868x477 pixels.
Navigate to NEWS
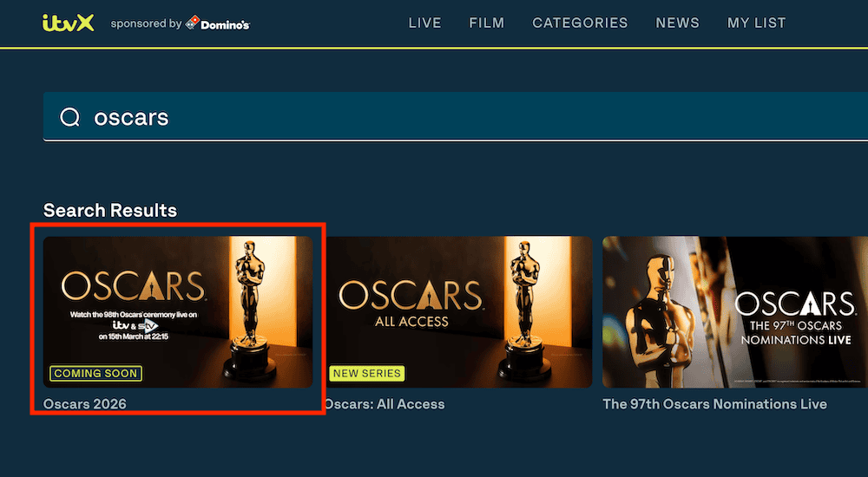(677, 23)
